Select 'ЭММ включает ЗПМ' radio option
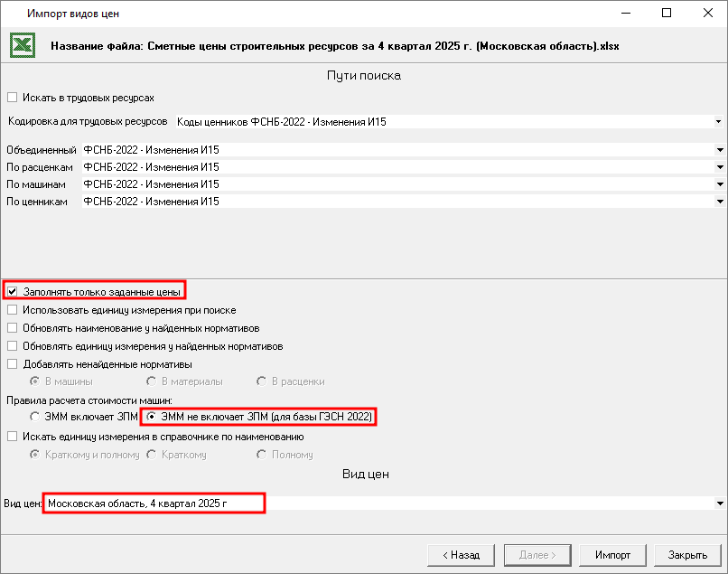 click(35, 417)
